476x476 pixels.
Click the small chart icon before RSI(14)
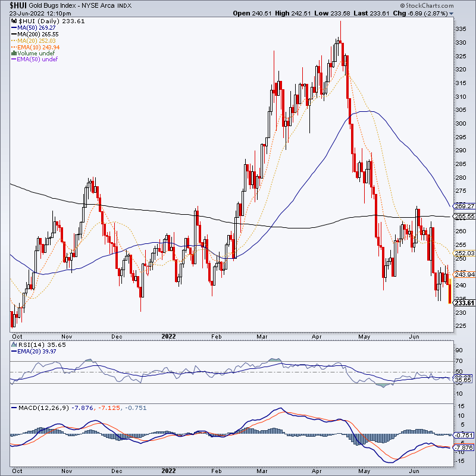coord(14,345)
